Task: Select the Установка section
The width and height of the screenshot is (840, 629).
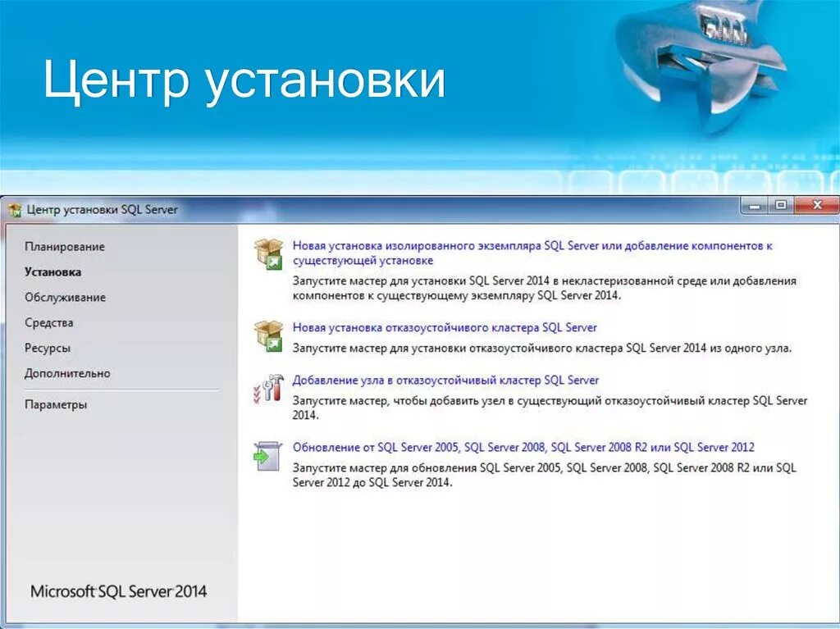Action: click(x=53, y=272)
